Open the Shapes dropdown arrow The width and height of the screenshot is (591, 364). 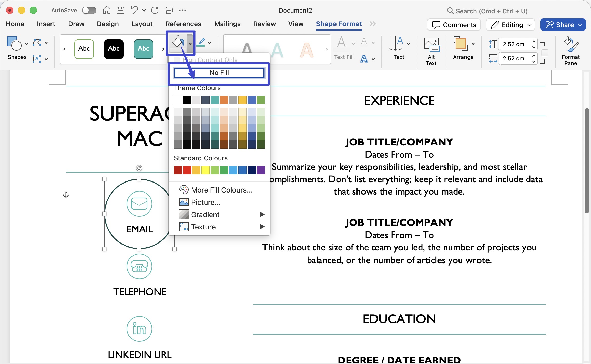point(26,44)
